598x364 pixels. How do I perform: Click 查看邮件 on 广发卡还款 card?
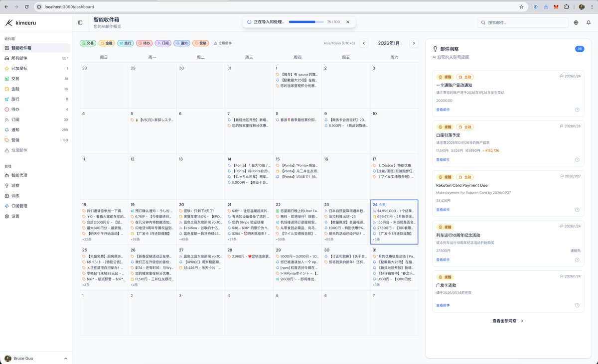(x=443, y=305)
